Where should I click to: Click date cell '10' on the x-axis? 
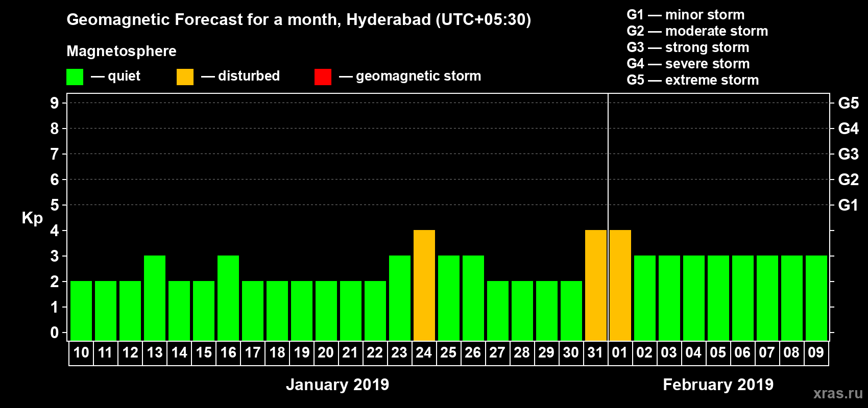click(81, 353)
